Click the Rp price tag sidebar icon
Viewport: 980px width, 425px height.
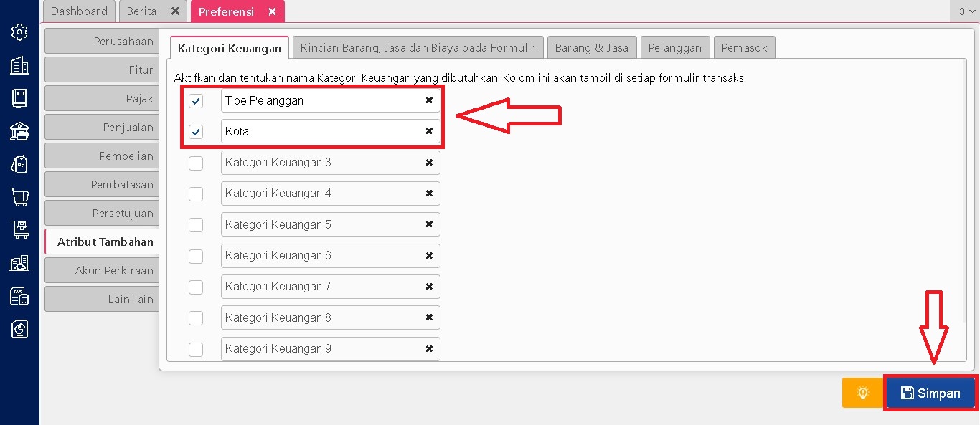19,164
